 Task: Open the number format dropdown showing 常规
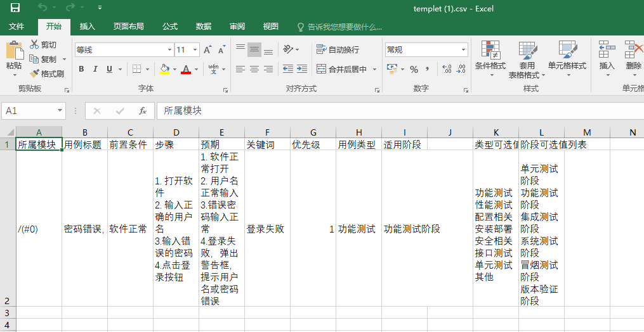tap(464, 49)
